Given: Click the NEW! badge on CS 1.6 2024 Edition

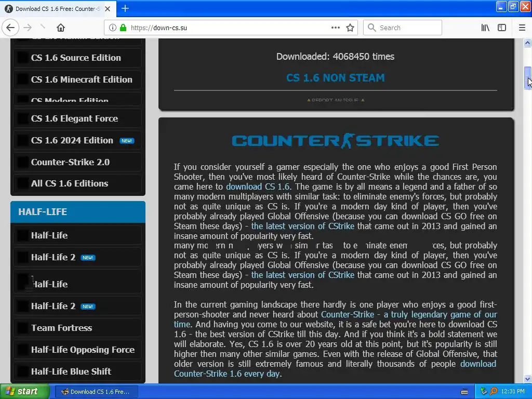Looking at the screenshot, I should pyautogui.click(x=127, y=141).
